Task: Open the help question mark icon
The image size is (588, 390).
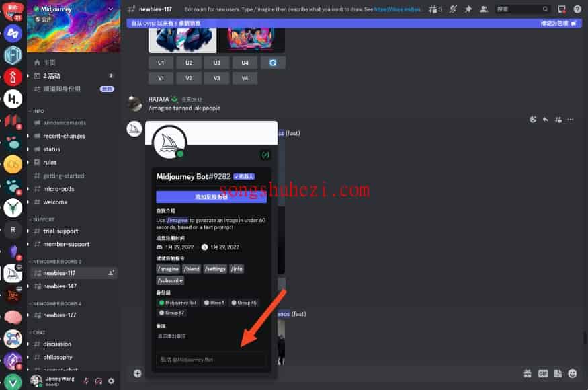Action: (x=577, y=9)
